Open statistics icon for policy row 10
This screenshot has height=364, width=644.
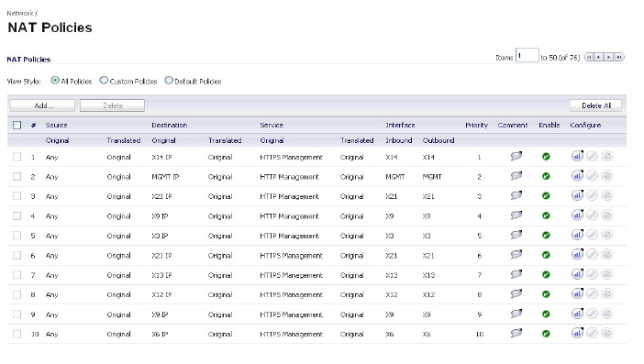[x=577, y=333]
